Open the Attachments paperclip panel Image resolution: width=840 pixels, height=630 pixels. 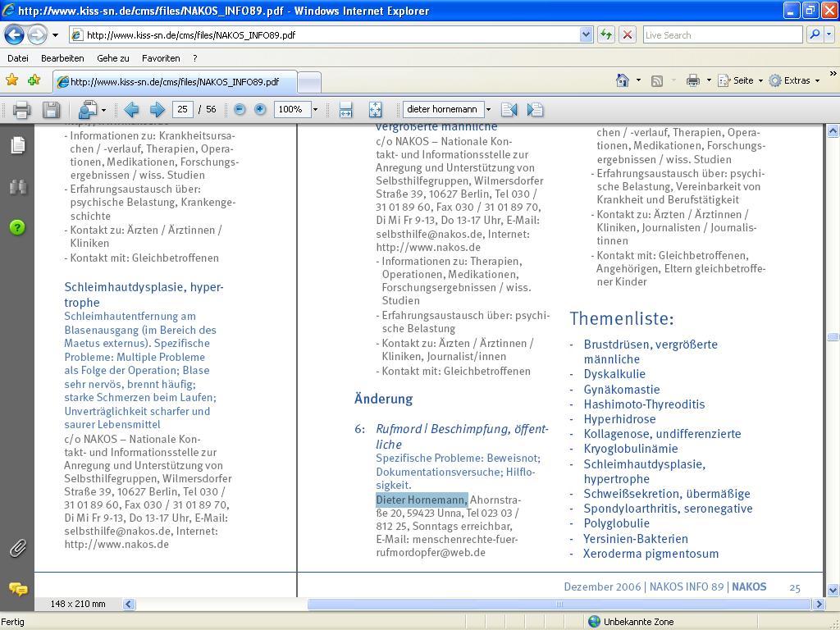[18, 548]
